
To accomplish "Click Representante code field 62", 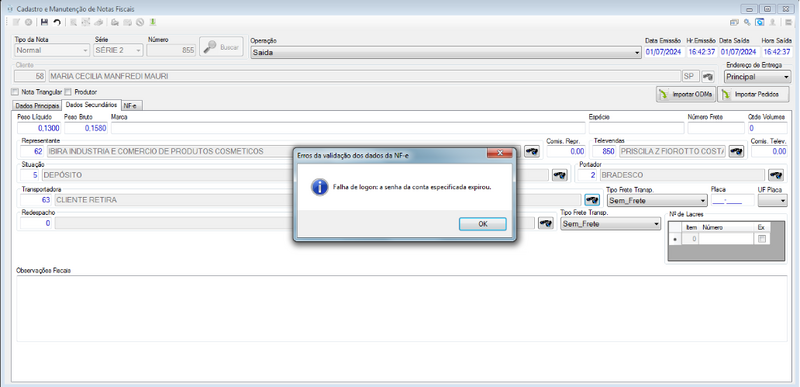I will [32, 151].
